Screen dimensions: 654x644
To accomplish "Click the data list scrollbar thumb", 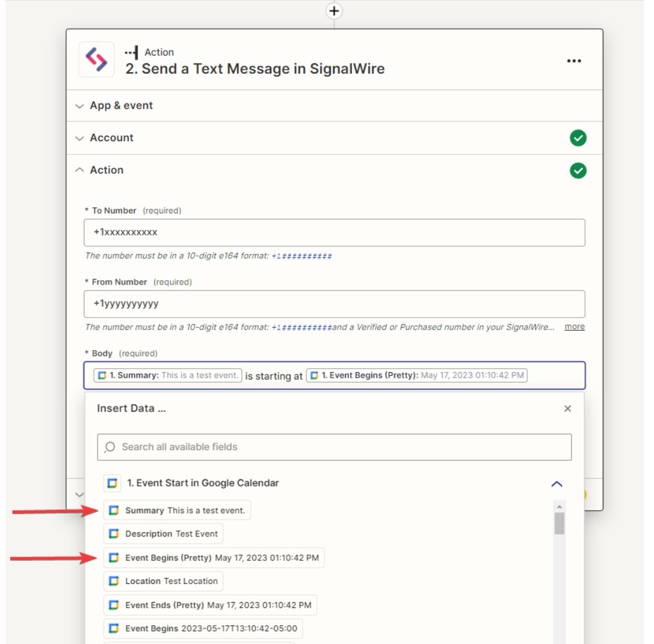I will click(560, 523).
